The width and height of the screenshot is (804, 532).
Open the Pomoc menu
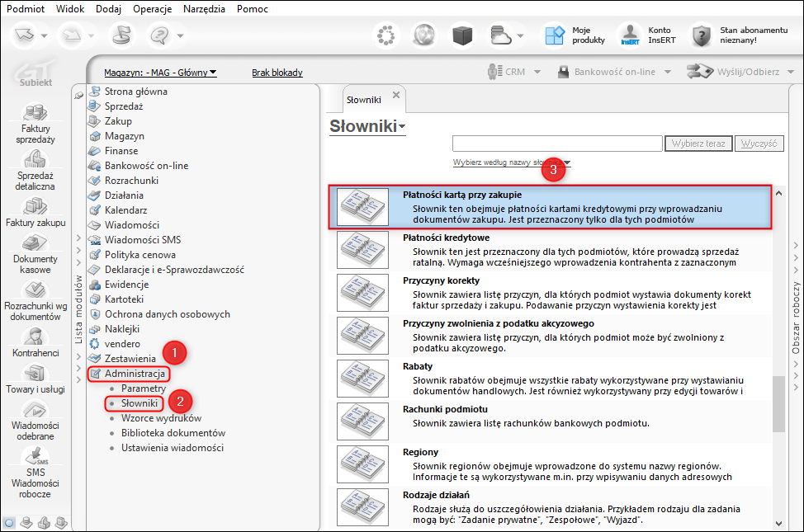pos(253,9)
